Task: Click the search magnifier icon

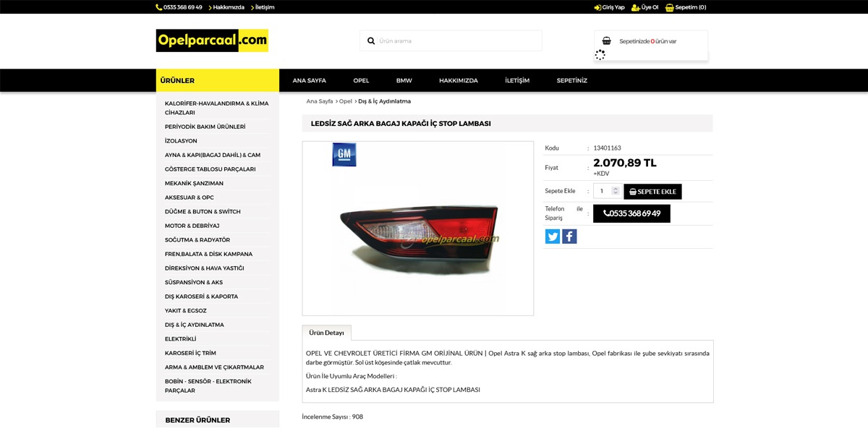Action: pyautogui.click(x=371, y=41)
